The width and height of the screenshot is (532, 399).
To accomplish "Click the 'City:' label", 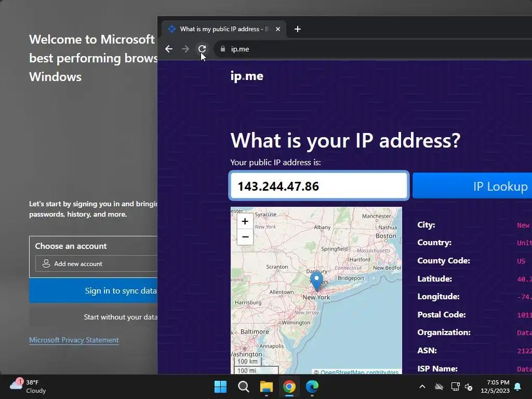I will pyautogui.click(x=426, y=225).
